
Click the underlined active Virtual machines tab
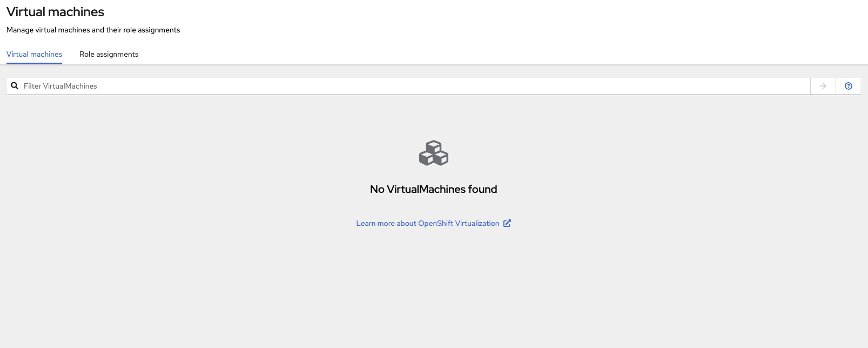34,54
